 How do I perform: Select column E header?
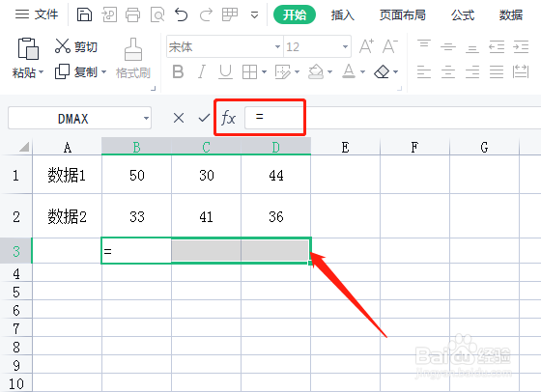pyautogui.click(x=346, y=147)
